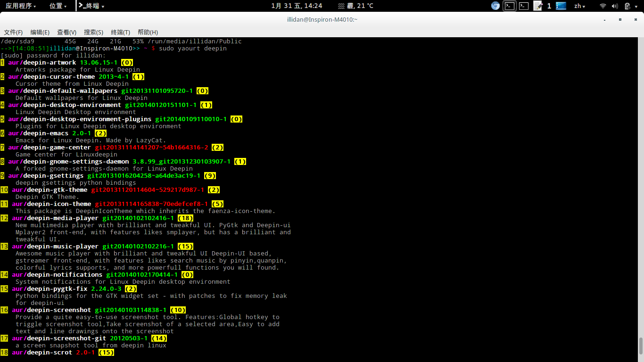
Task: Click the text aur/deepin-gnome-settings-daemon
Action: pos(68,161)
